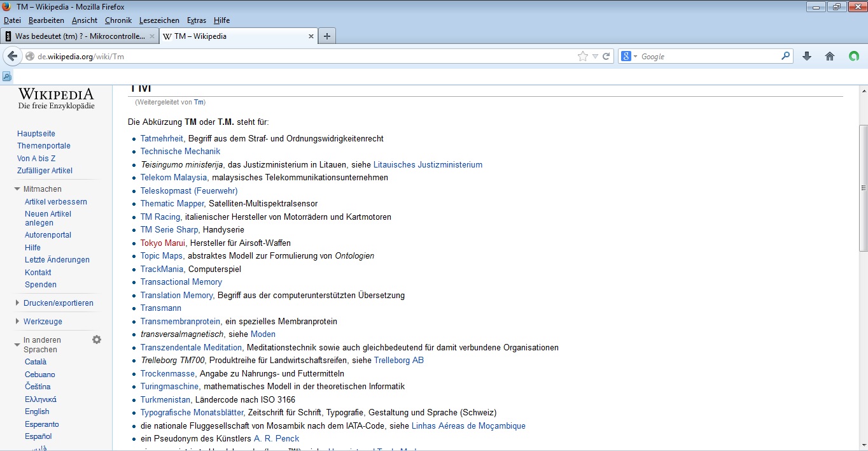The height and width of the screenshot is (451, 868).
Task: Open the TrackMania link
Action: [x=162, y=269]
